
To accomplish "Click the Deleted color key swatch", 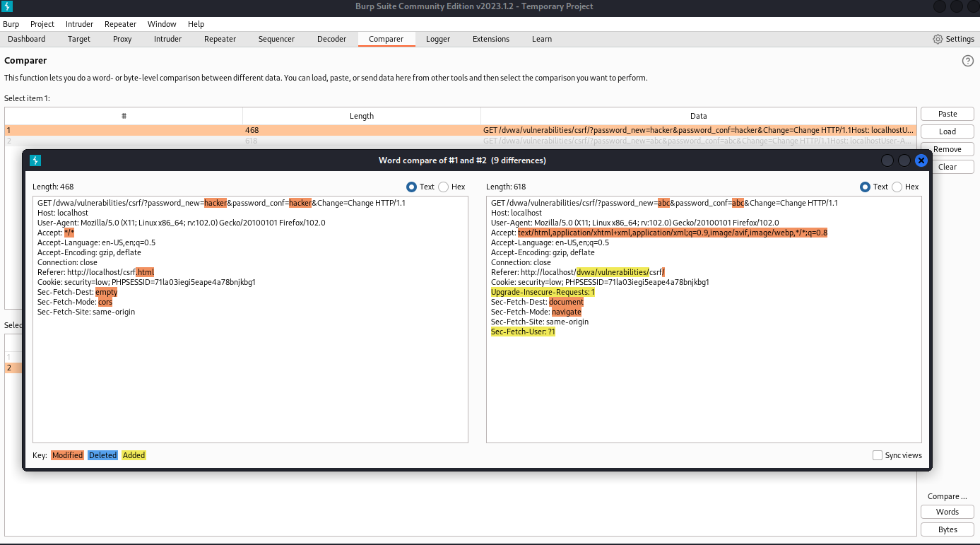I will pos(102,455).
